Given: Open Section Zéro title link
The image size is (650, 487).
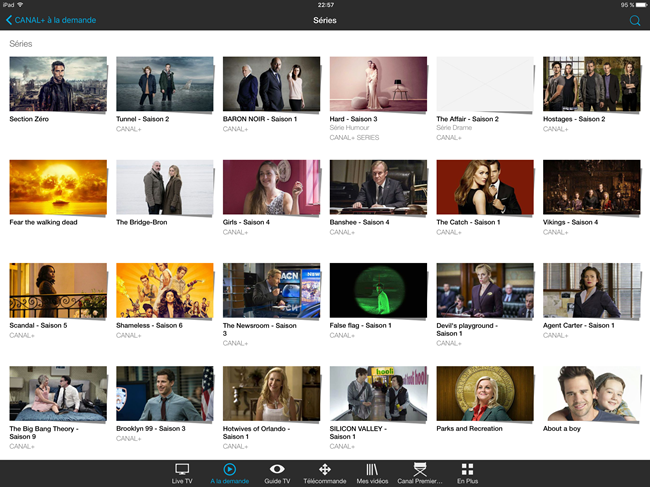Looking at the screenshot, I should tap(29, 119).
